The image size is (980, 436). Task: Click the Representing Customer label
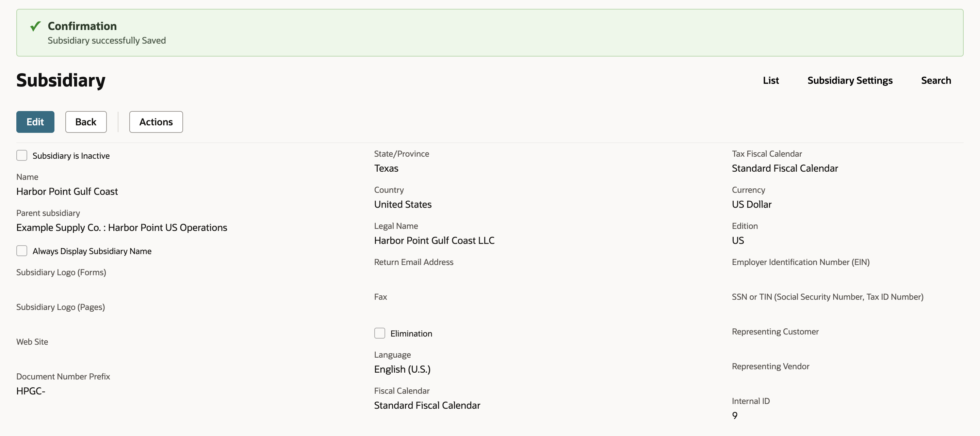775,331
